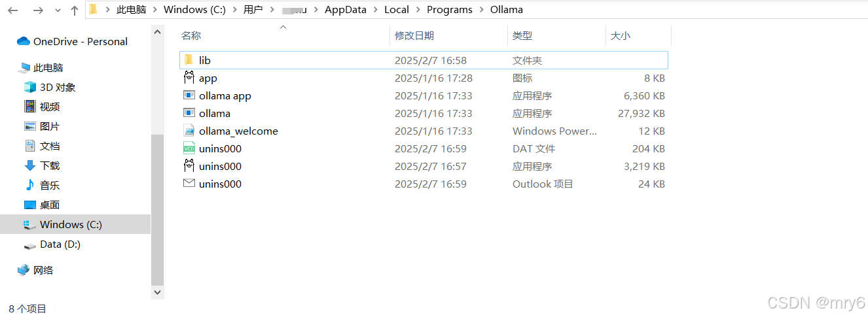Sort by 类型 column header
This screenshot has height=317, width=868.
click(522, 35)
